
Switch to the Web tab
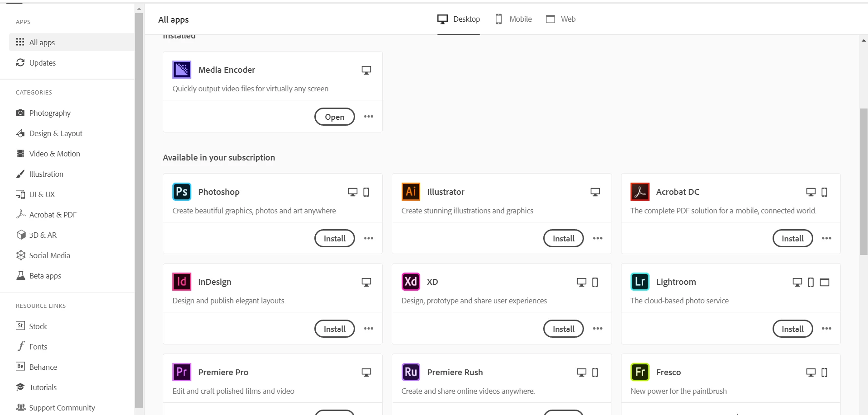561,19
